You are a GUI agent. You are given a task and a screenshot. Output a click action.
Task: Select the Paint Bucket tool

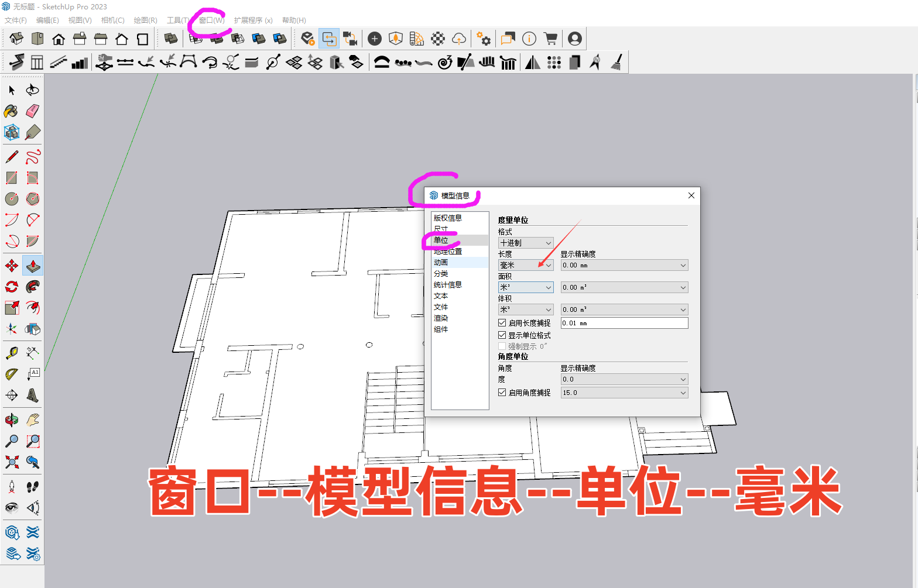pyautogui.click(x=11, y=111)
